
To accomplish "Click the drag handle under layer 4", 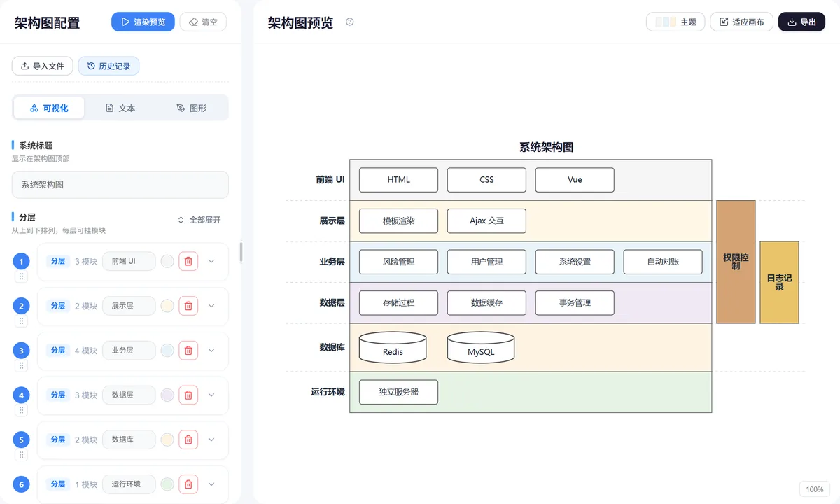I will tap(22, 410).
